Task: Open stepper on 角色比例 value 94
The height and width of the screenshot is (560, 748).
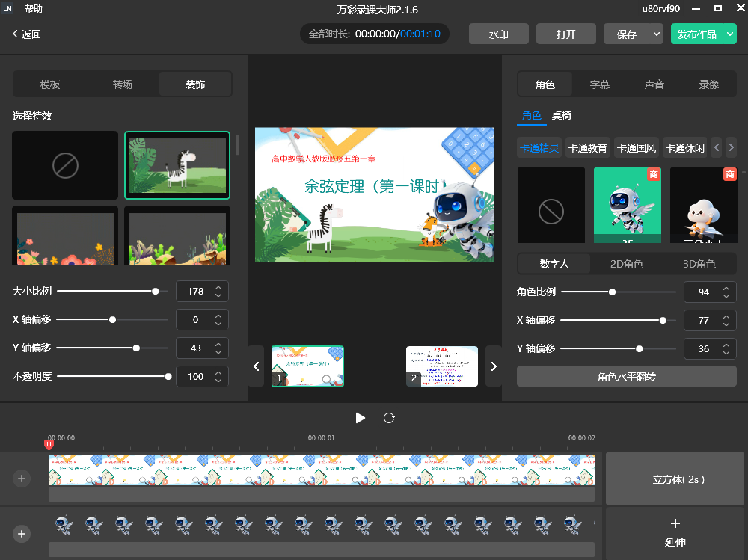Action: click(726, 292)
